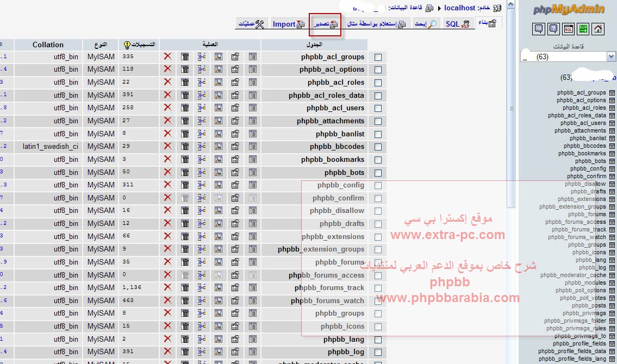Click the localhost server link in breadcrumb
This screenshot has height=364, width=617.
pos(459,8)
